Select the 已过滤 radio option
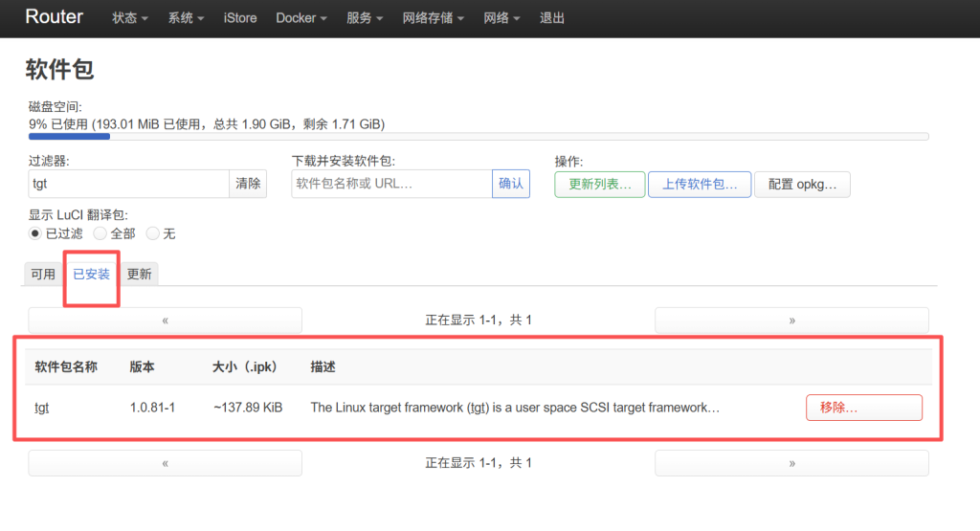This screenshot has height=531, width=980. [35, 233]
